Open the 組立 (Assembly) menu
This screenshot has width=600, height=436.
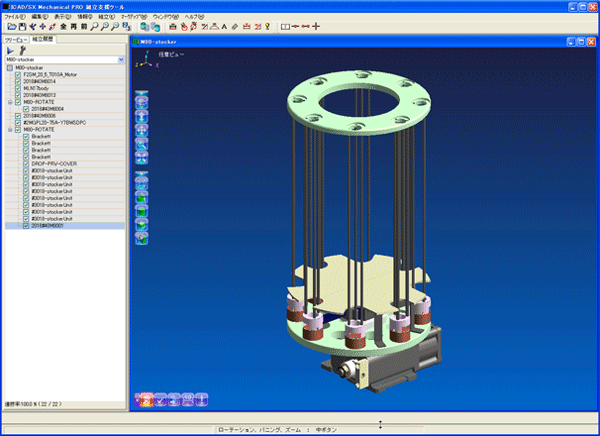click(x=106, y=16)
